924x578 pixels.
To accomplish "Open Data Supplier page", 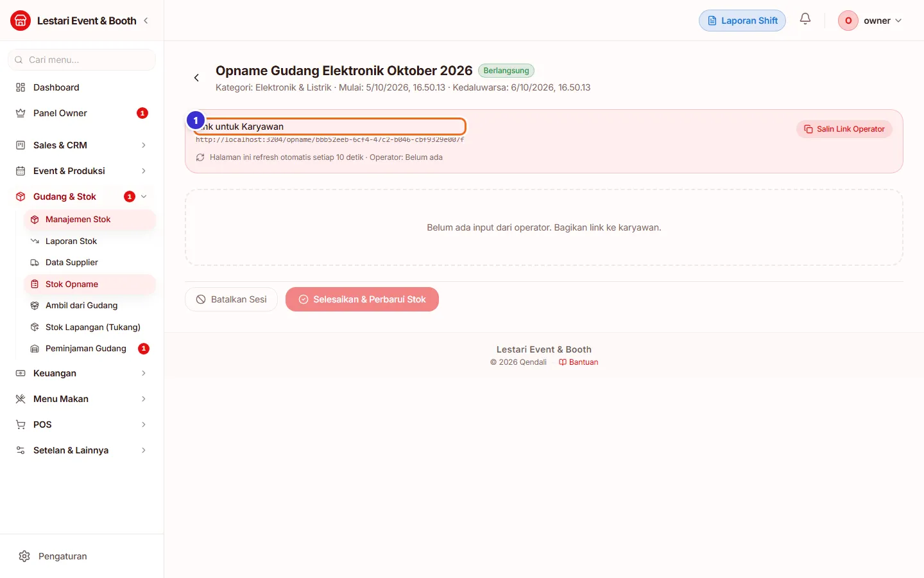I will (x=90, y=263).
